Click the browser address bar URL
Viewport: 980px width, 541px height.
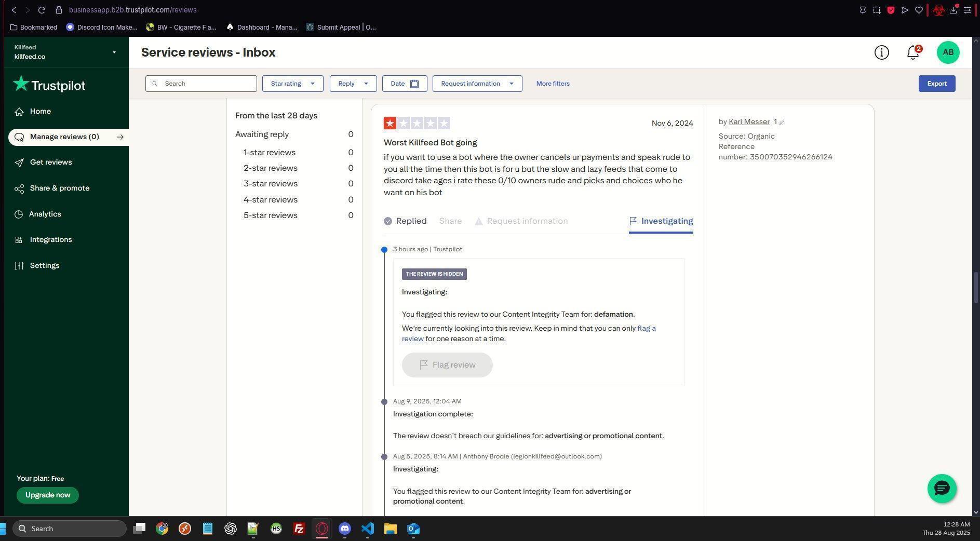tap(132, 10)
